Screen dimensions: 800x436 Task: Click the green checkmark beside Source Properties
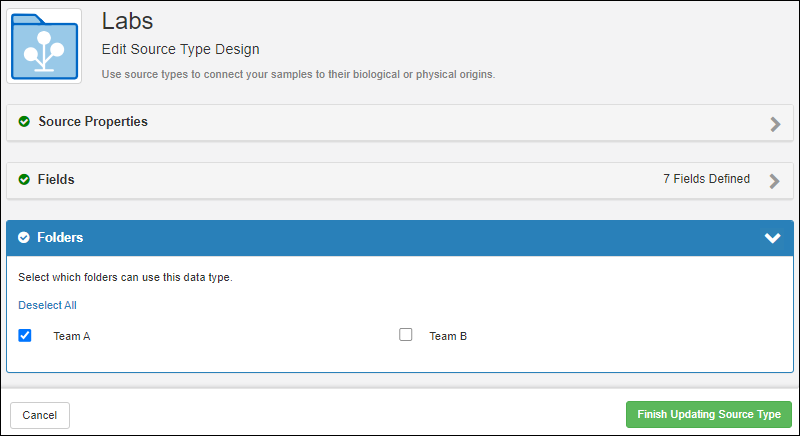pos(24,122)
